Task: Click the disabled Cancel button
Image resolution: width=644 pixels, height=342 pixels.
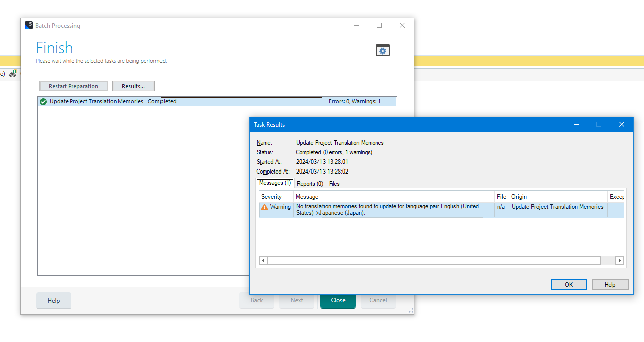Action: point(378,300)
